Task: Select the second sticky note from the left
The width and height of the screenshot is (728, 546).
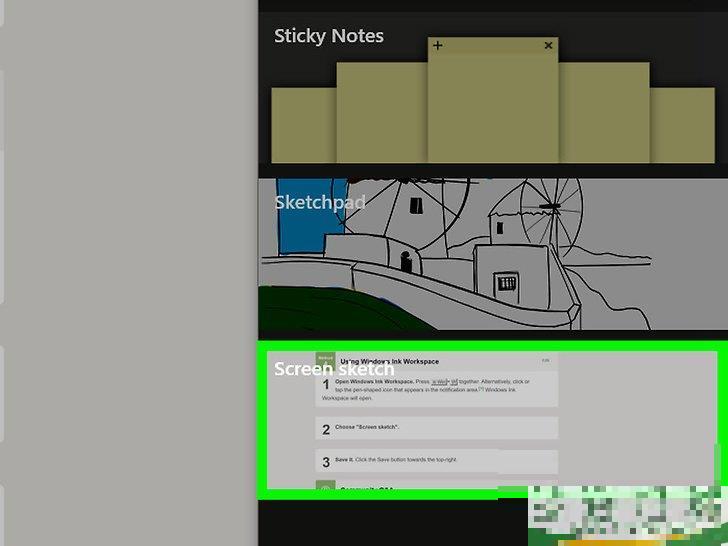Action: (x=381, y=112)
